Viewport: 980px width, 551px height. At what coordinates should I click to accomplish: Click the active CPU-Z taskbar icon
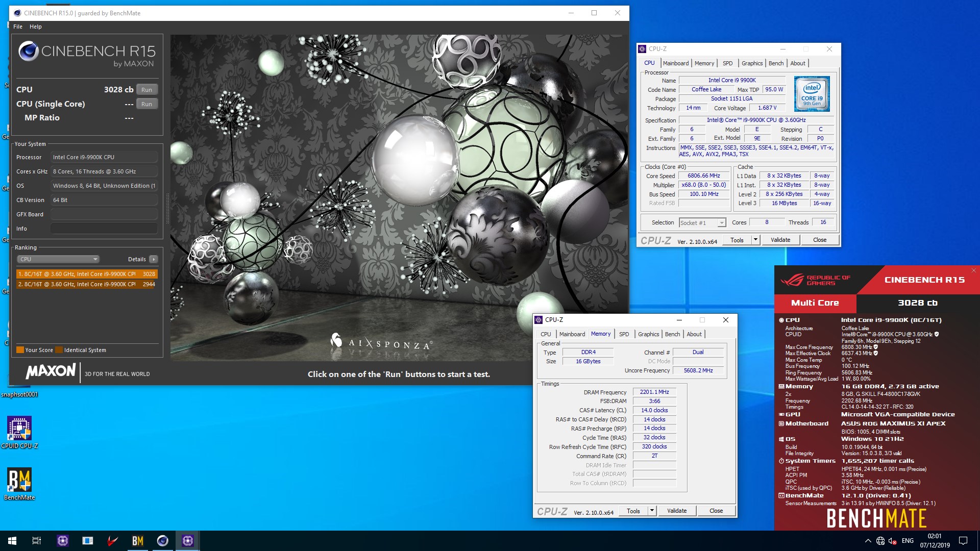(188, 541)
